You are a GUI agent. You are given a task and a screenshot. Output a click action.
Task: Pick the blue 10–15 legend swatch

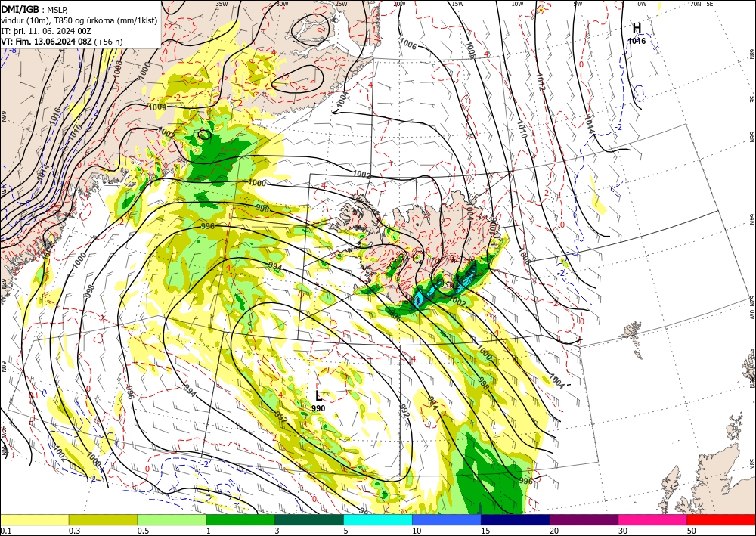point(447,519)
